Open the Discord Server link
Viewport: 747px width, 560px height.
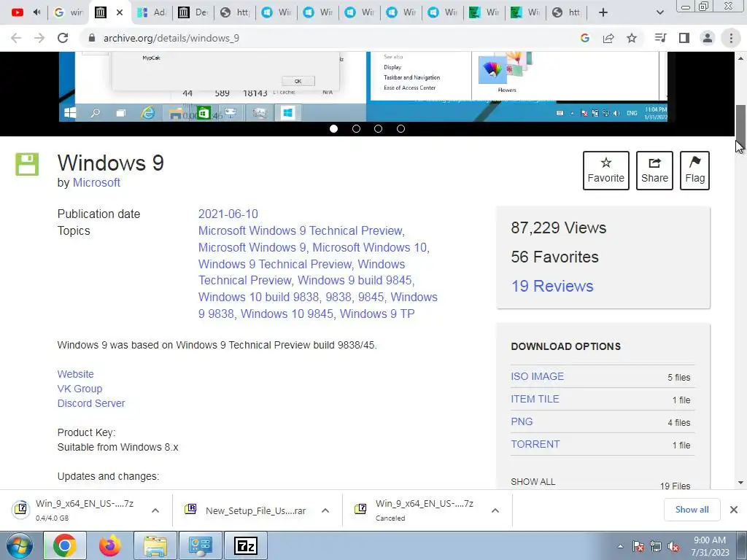91,403
